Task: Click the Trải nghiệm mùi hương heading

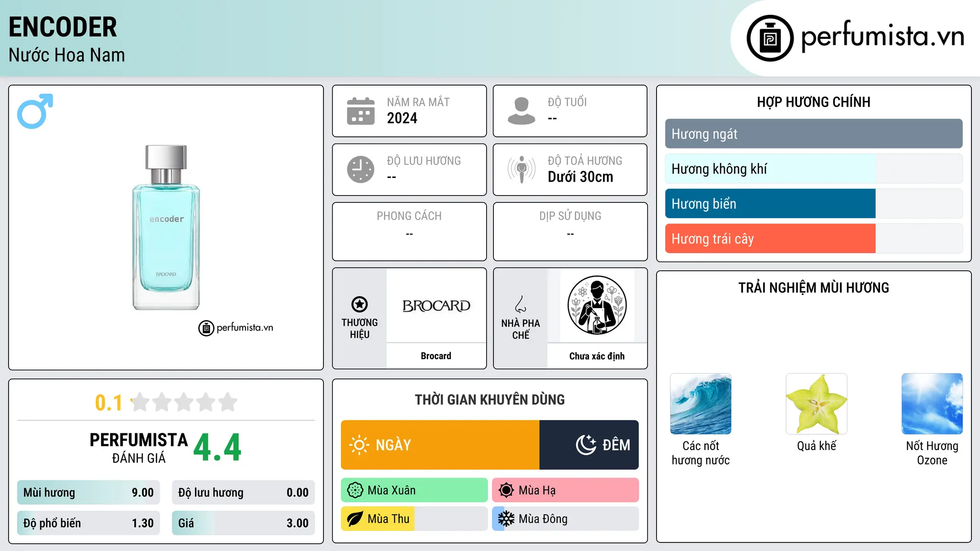Action: [813, 287]
